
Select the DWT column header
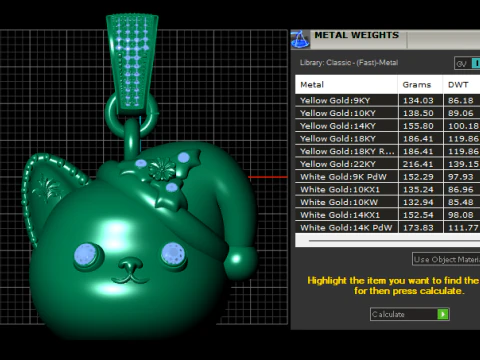pos(462,85)
